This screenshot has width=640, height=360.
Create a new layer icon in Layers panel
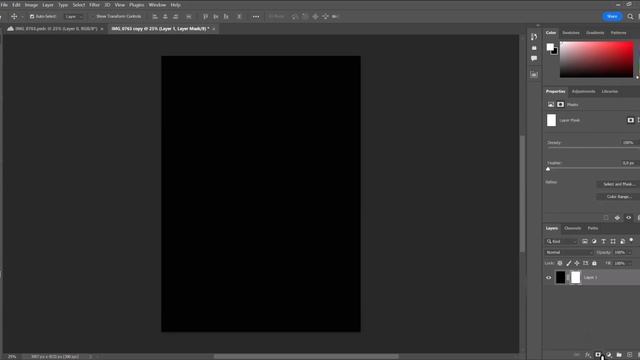[x=629, y=355]
